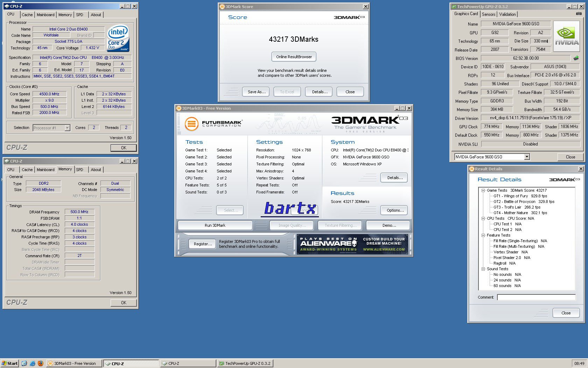Collapse the CPU Tests tree node
This screenshot has height=368, width=588.
tap(483, 219)
